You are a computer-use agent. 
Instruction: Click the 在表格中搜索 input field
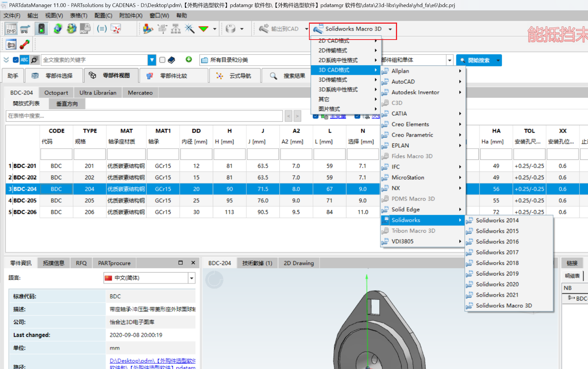144,116
